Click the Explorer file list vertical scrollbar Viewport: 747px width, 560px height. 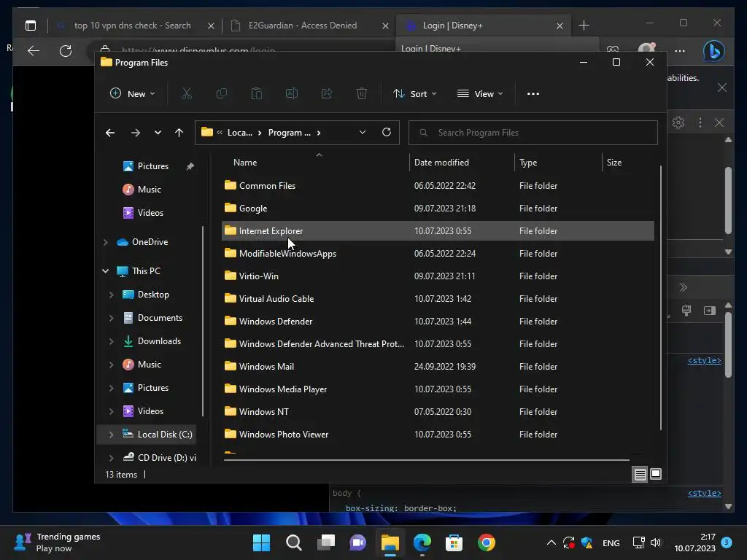tap(661, 297)
